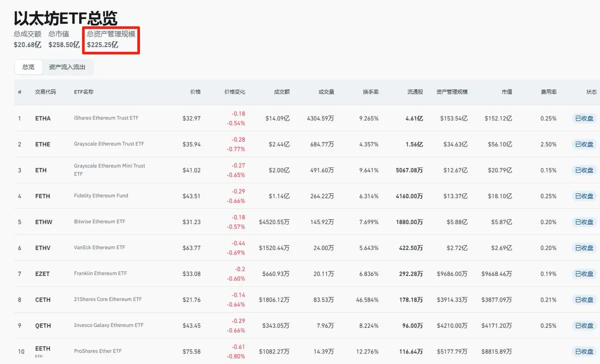This screenshot has height=364, width=600.
Task: Click the 已收盘 status badge for ETHA
Action: pyautogui.click(x=584, y=118)
